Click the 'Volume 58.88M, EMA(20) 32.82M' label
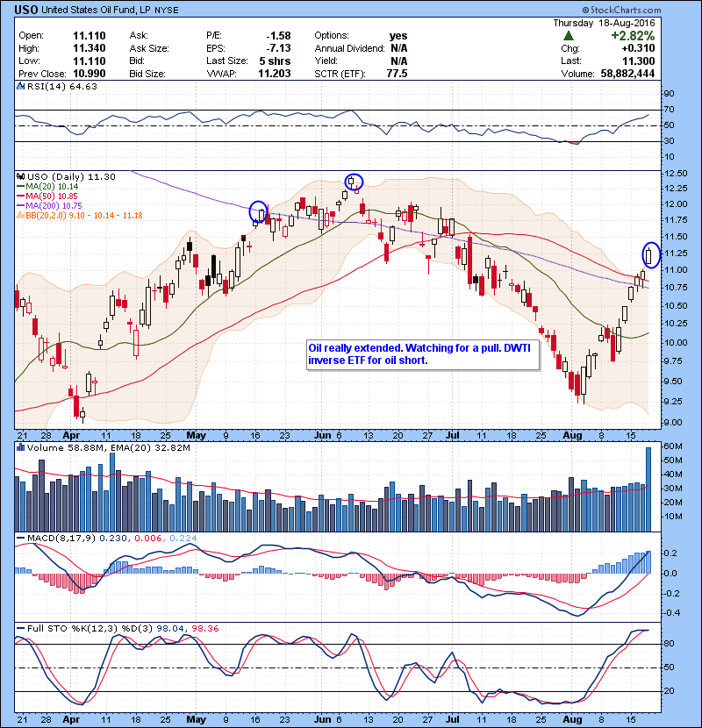The height and width of the screenshot is (728, 702). pyautogui.click(x=108, y=447)
